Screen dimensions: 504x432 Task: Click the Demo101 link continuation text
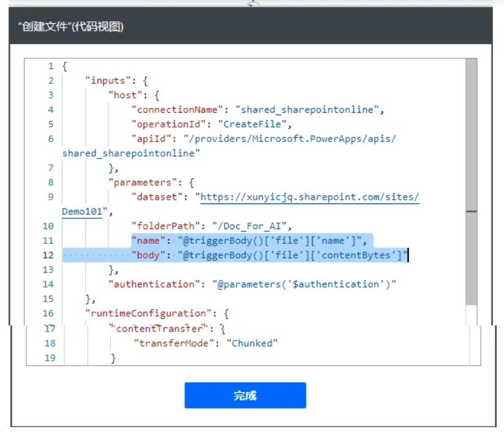click(x=82, y=211)
